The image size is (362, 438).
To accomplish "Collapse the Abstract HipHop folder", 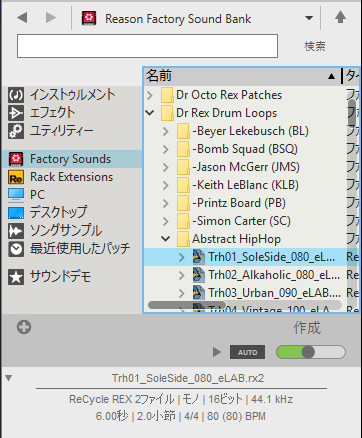I will (x=166, y=239).
